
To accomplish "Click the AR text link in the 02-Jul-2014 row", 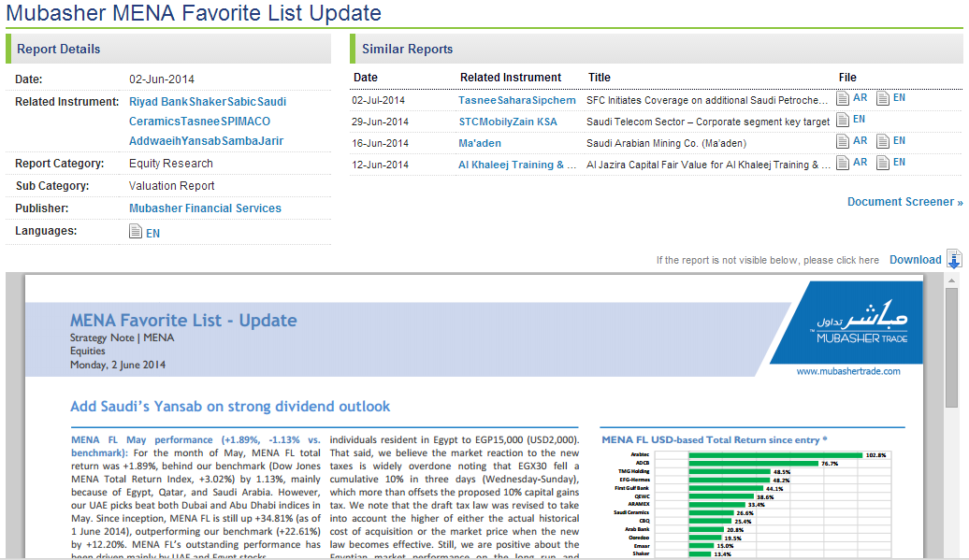I will click(x=860, y=97).
